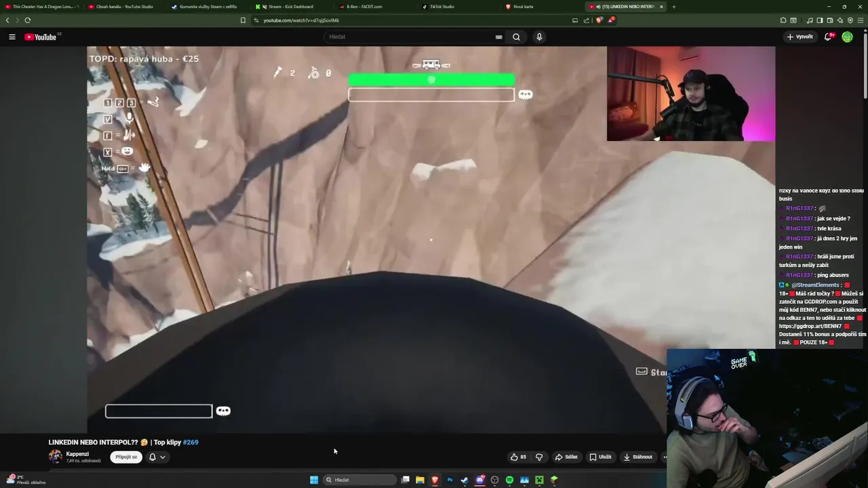Screen dimensions: 868x488
Task: Open Spotify from taskbar
Action: [509, 480]
